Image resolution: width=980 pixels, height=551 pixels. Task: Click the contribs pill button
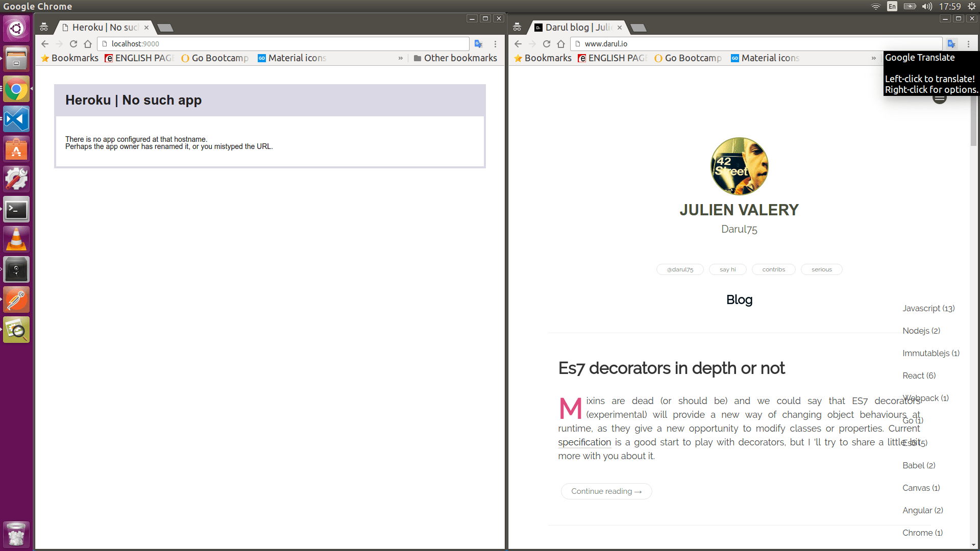click(x=773, y=269)
